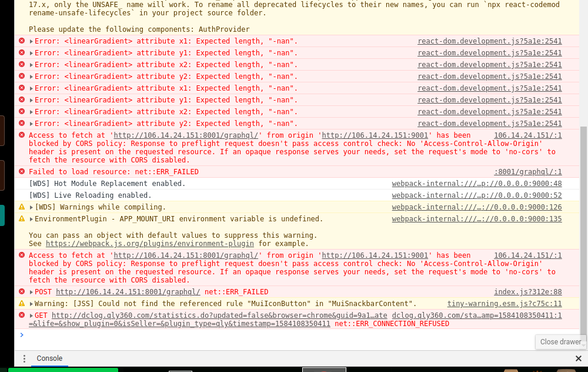Click error icon beside Failed to load resource

22,171
